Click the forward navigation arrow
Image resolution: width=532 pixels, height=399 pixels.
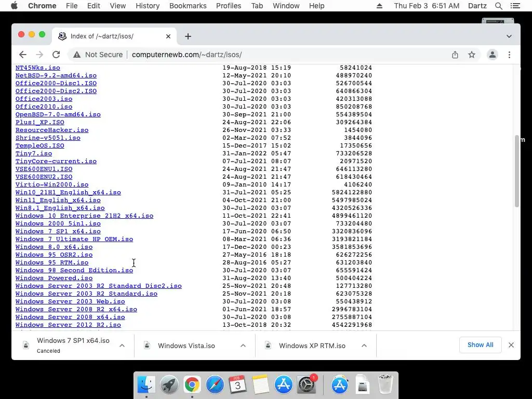[x=39, y=55]
